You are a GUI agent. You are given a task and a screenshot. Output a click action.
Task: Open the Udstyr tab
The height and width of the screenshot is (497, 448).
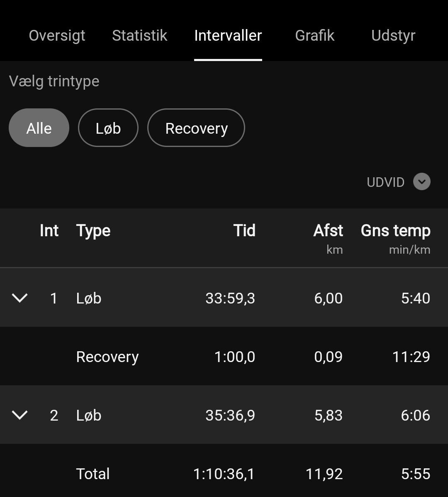point(393,36)
